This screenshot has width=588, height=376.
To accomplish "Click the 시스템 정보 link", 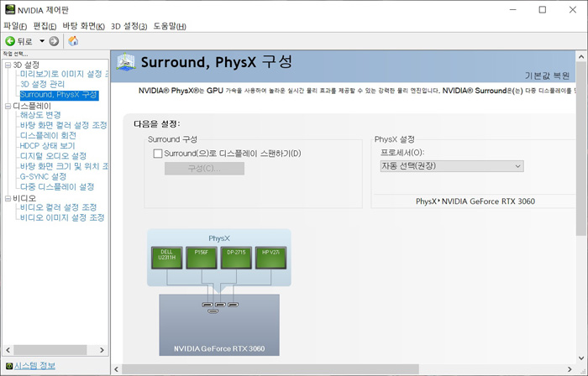I will point(34,366).
